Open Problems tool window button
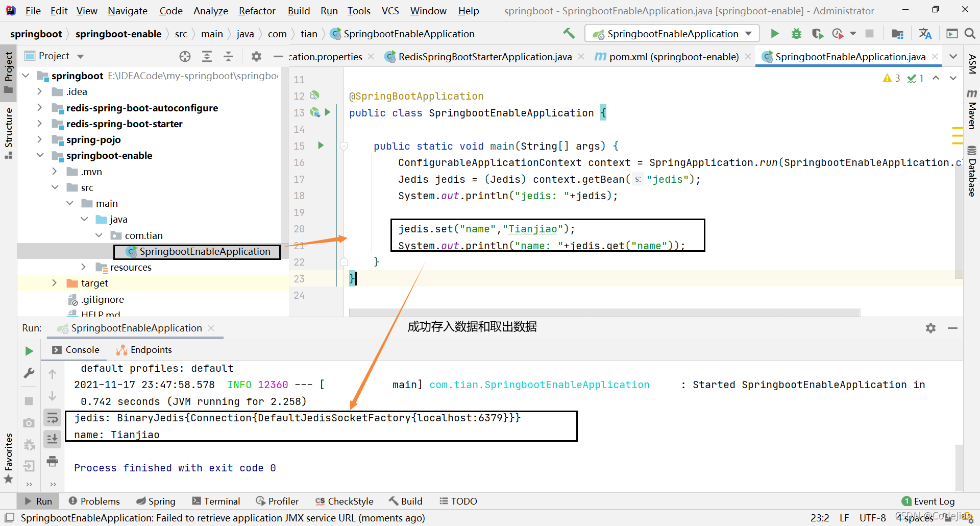980x526 pixels. [x=94, y=501]
